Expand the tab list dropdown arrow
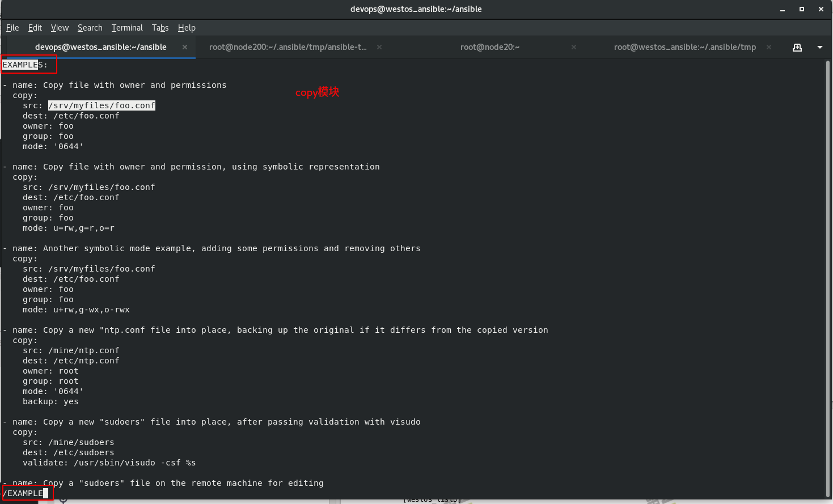The width and height of the screenshot is (833, 504). coord(820,47)
